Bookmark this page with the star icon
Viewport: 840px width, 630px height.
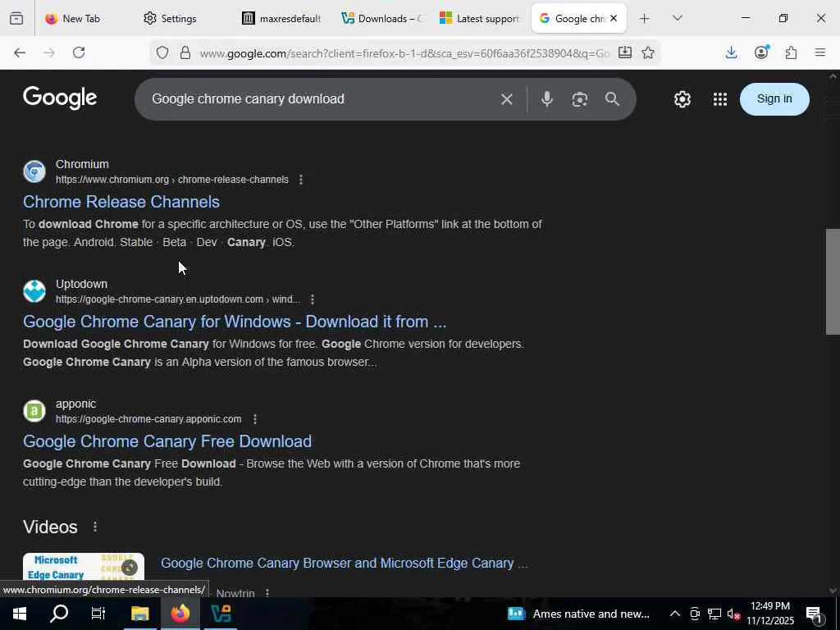(x=648, y=52)
